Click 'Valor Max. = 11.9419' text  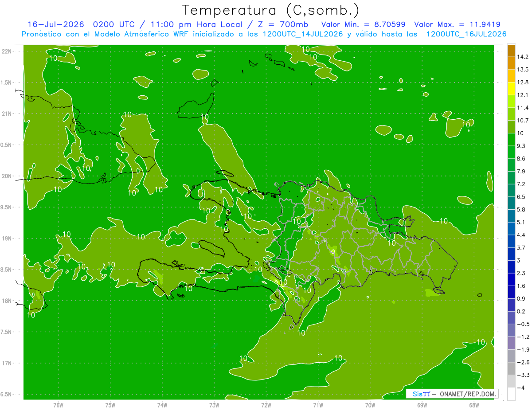click(458, 24)
